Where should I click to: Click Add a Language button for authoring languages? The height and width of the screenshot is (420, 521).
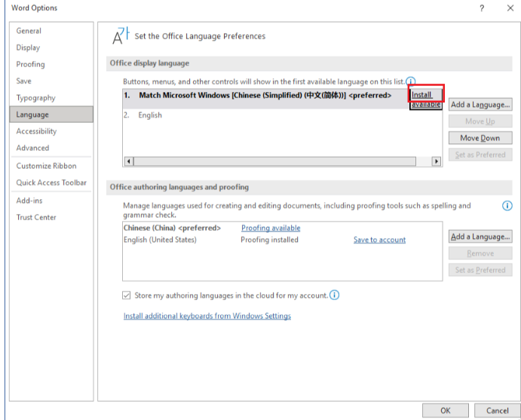pos(480,237)
